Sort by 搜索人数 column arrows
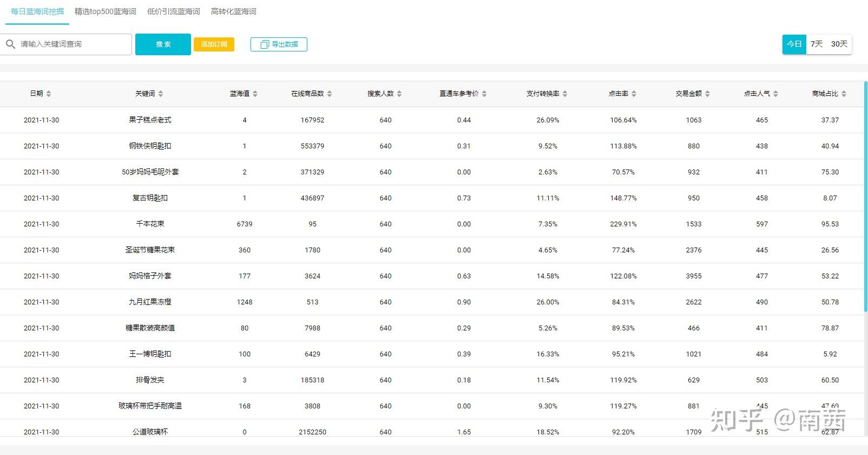868x455 pixels. tap(399, 94)
